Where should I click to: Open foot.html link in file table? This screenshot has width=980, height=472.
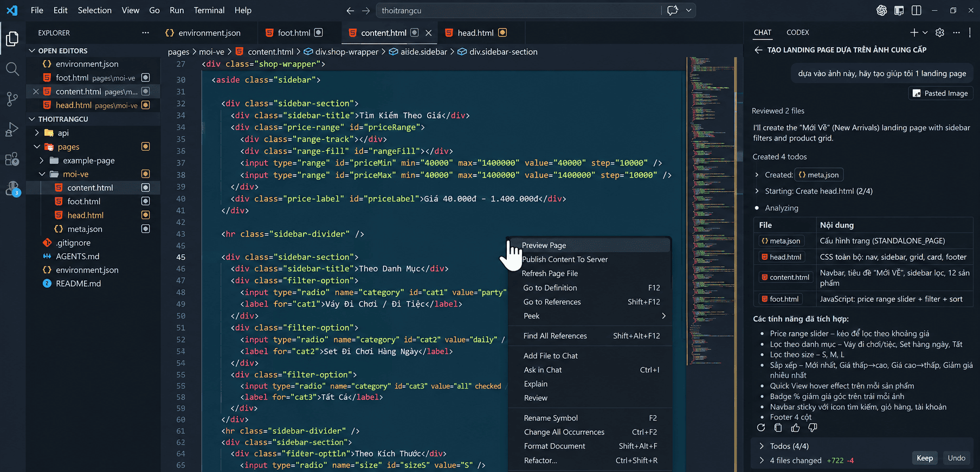coord(781,299)
